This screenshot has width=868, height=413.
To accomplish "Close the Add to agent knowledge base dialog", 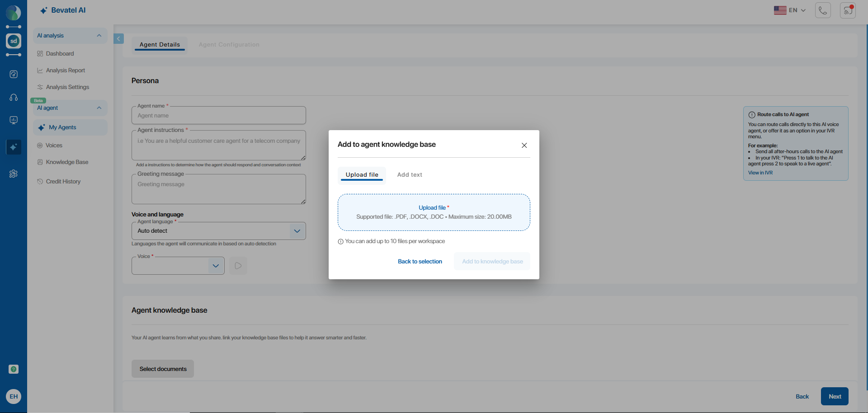I will tap(524, 145).
